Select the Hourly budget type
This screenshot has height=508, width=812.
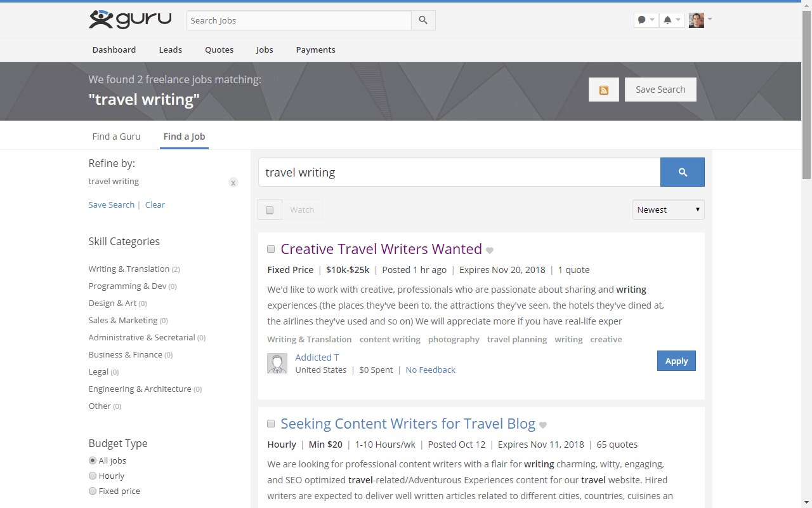(93, 476)
